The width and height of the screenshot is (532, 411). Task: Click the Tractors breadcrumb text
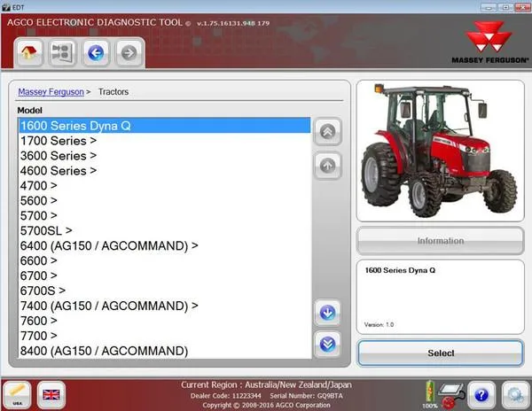point(113,92)
